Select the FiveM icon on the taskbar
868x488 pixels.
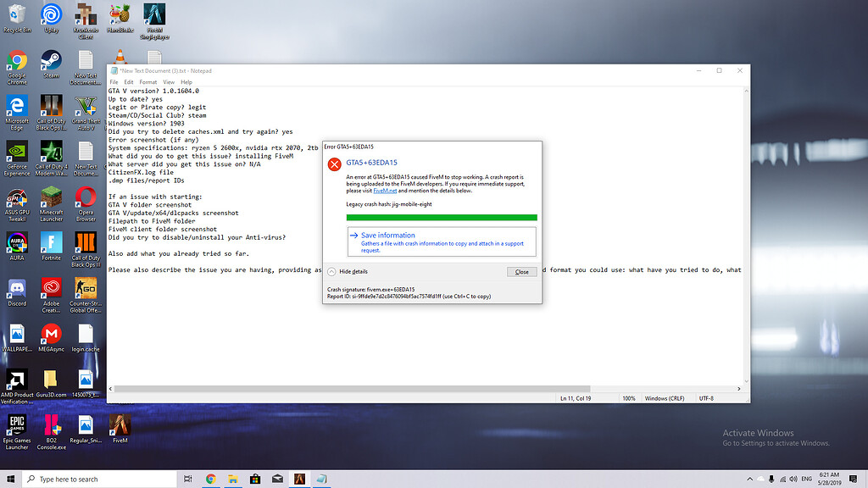(x=300, y=479)
